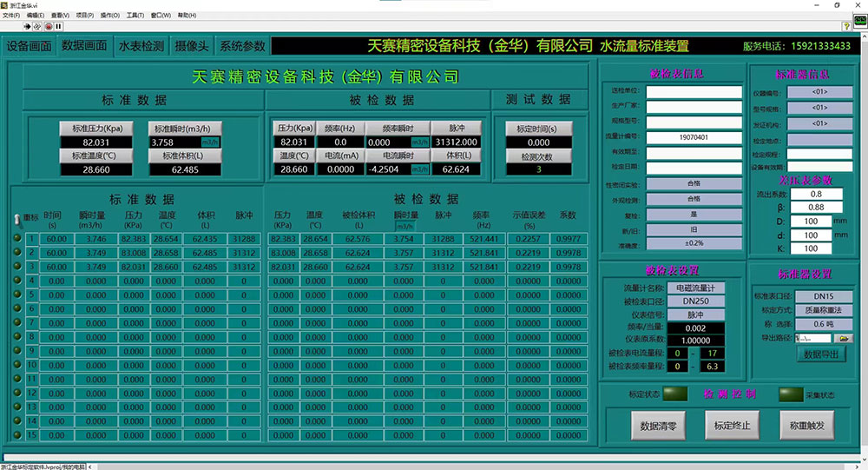Viewport: 868px width, 470px height.
Task: Click the m3/h unit label beside 标准瞬时 value
Action: coord(210,142)
